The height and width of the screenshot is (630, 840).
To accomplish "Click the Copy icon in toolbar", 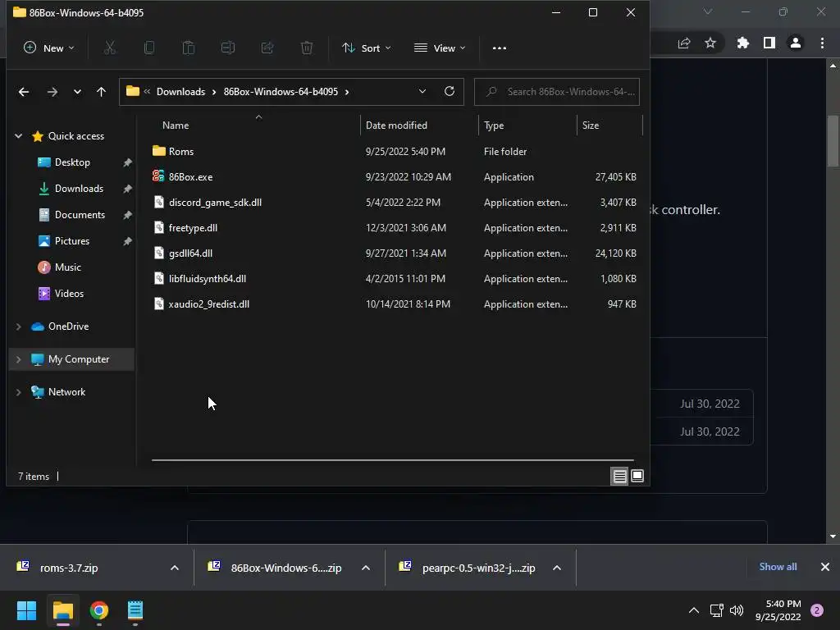I will tap(149, 48).
